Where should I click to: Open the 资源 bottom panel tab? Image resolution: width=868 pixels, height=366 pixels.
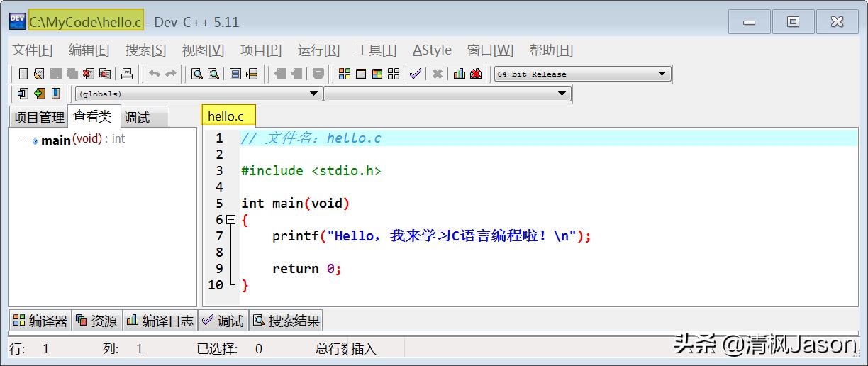pos(96,321)
